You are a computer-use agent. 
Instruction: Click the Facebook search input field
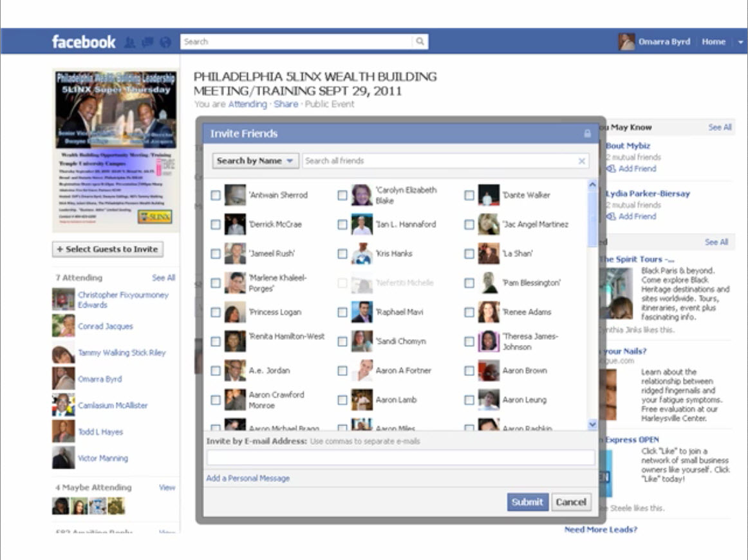[x=296, y=41]
